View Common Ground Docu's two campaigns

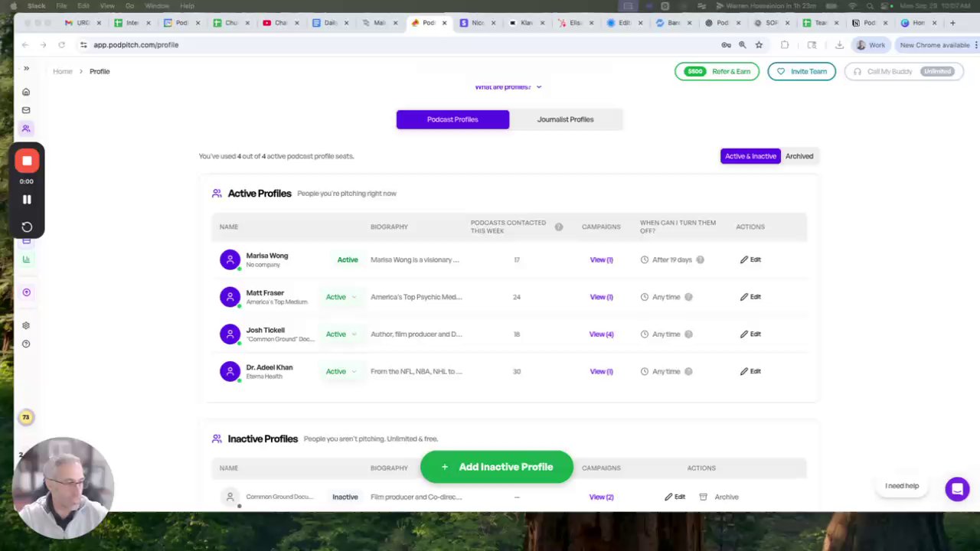click(x=601, y=497)
